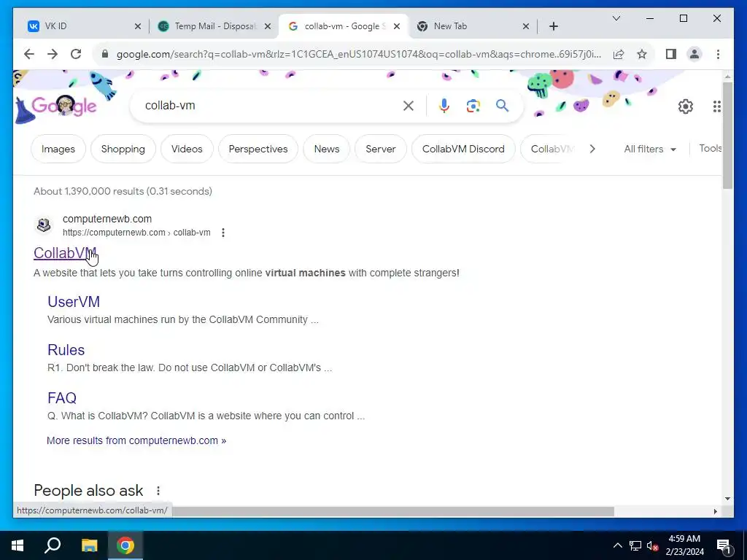The width and height of the screenshot is (747, 560).
Task: Open the Windows Start menu
Action: 18,545
